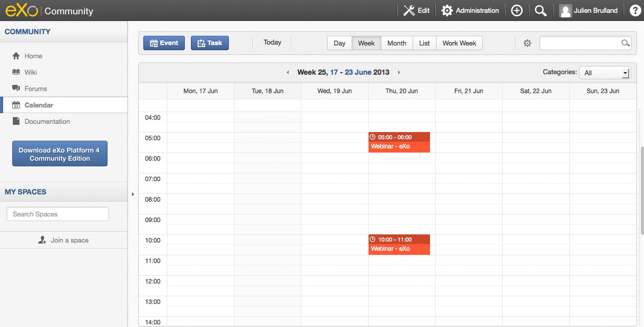Open the help question mark icon

click(635, 10)
